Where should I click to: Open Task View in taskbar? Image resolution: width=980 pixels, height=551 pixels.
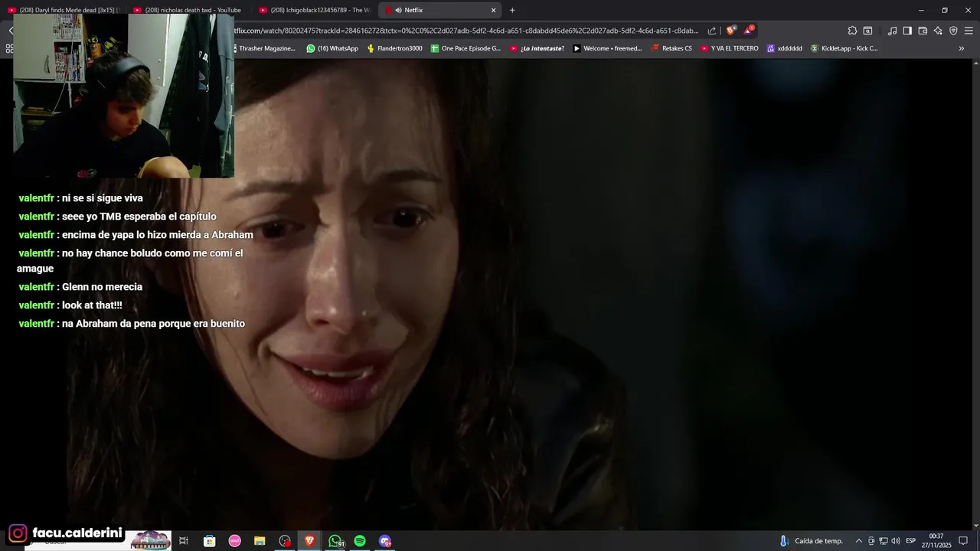coord(184,541)
